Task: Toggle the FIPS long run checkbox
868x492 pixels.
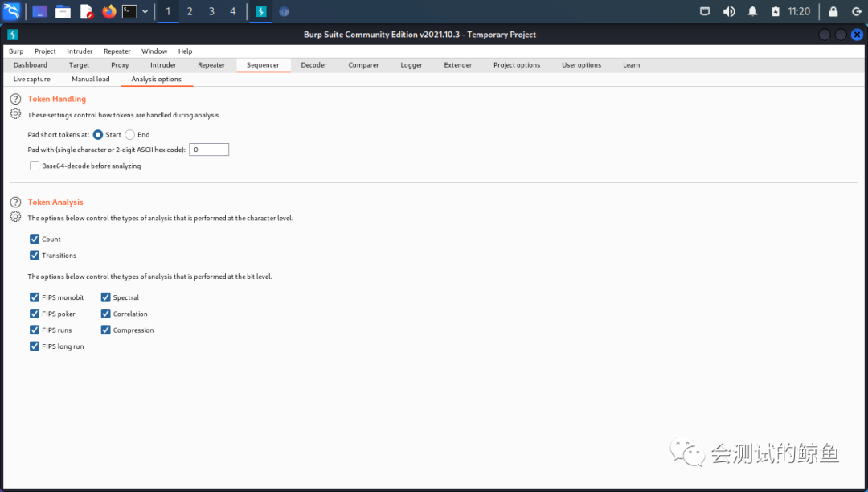Action: (x=35, y=346)
